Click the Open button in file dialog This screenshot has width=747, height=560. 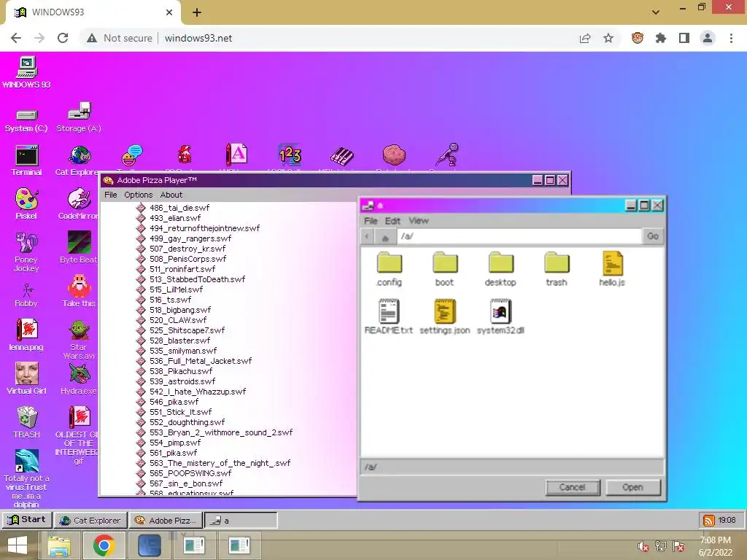tap(632, 487)
